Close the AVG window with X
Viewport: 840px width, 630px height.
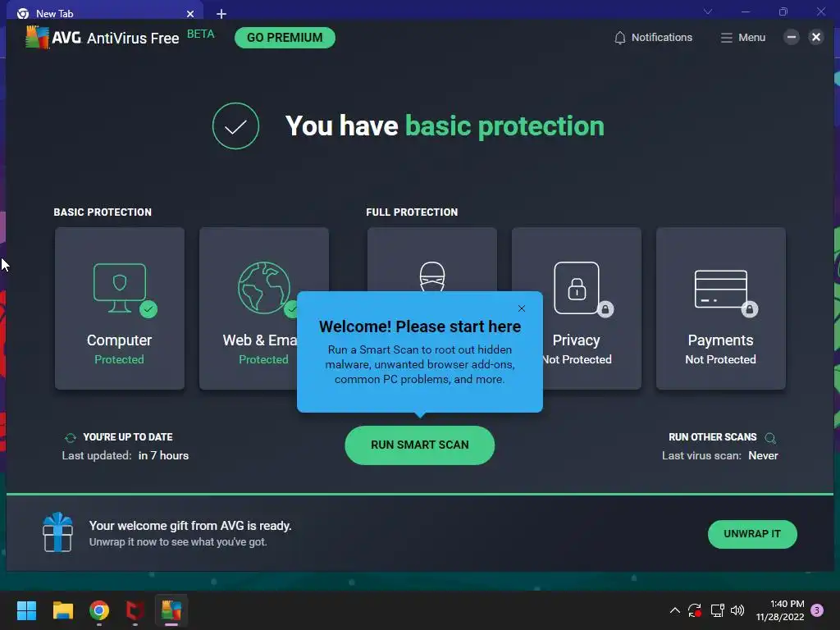(x=816, y=37)
